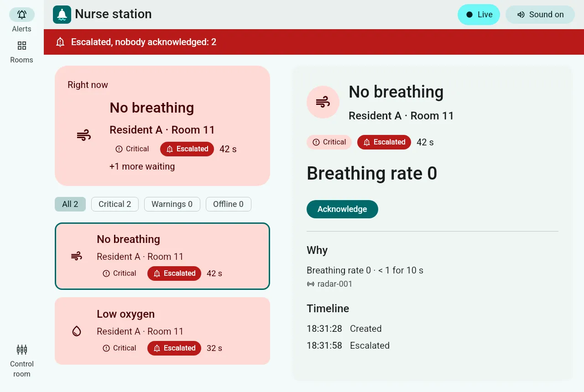Viewport: 584px width, 392px height.
Task: Click the 'Escalated, nobody acknowledged: 2' banner text
Action: [144, 42]
